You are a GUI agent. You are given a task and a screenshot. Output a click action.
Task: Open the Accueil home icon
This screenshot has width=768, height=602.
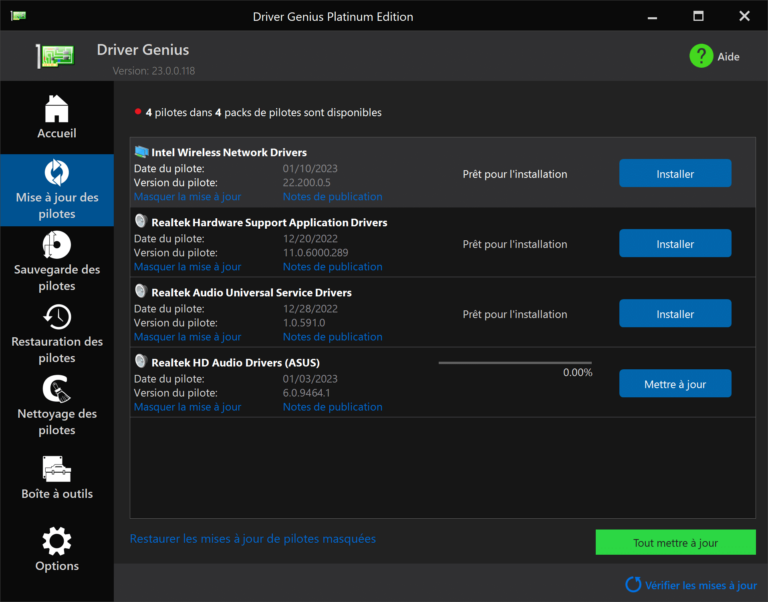(57, 108)
